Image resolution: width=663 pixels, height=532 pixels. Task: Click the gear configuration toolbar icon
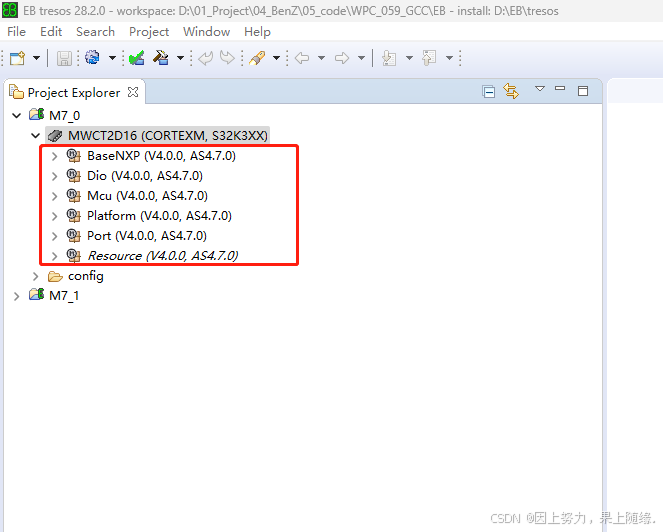point(93,58)
